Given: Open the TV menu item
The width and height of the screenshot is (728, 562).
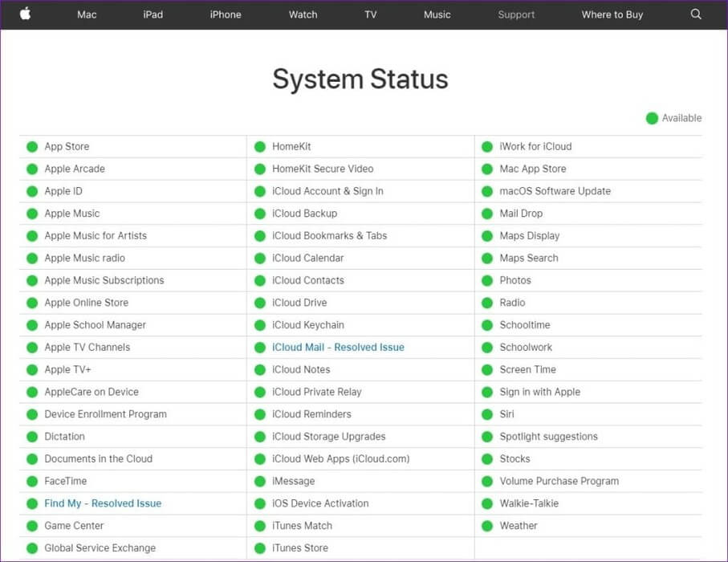Looking at the screenshot, I should click(x=371, y=14).
